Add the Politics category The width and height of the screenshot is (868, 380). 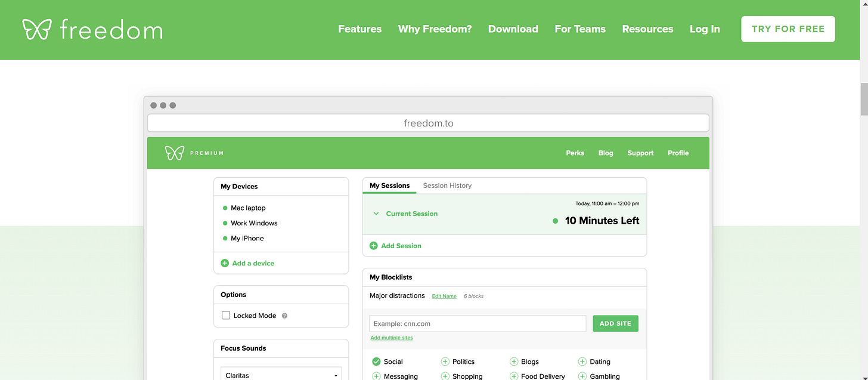pos(445,362)
